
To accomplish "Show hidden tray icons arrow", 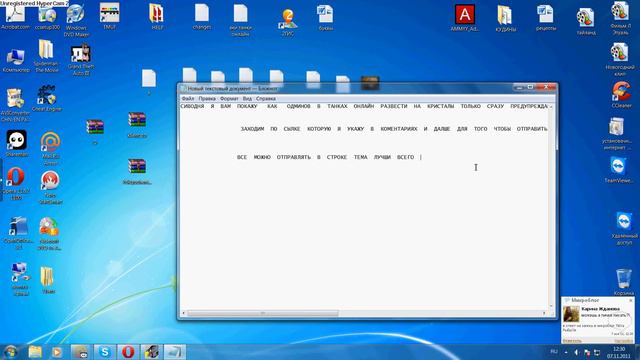I will [566, 352].
